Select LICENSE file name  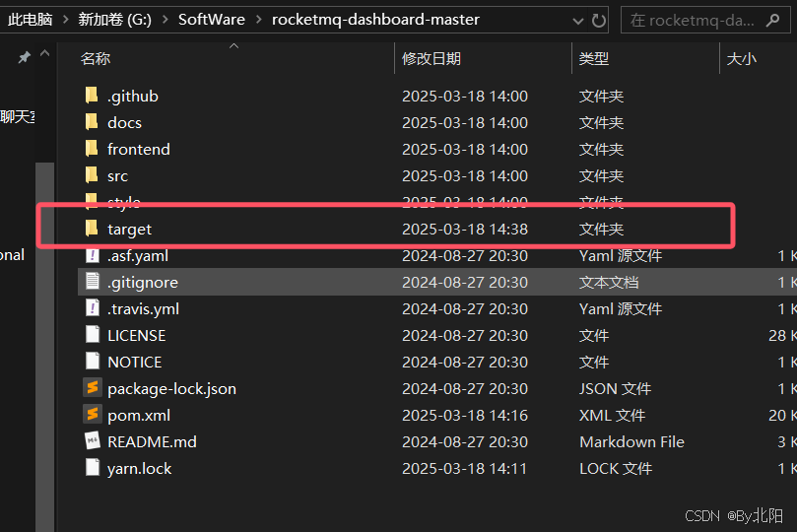click(x=136, y=335)
